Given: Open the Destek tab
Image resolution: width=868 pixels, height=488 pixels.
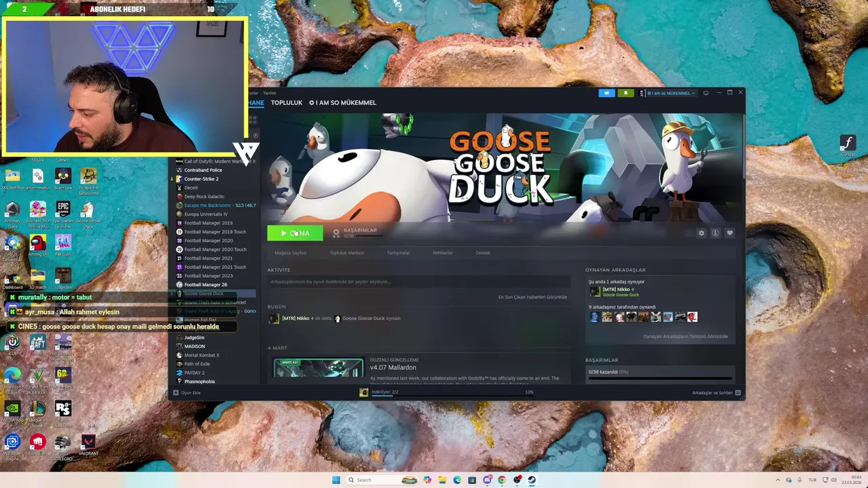Looking at the screenshot, I should tap(483, 253).
